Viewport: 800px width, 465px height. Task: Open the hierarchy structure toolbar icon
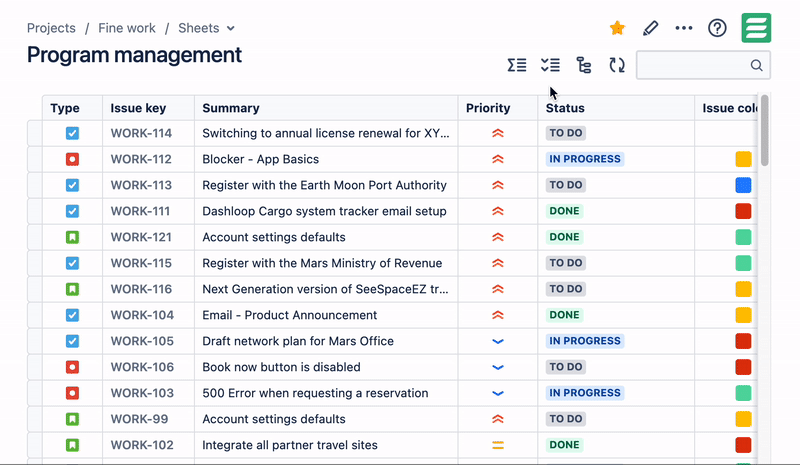pos(584,65)
